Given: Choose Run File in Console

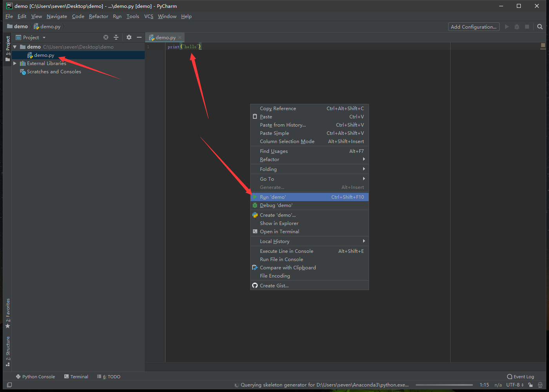Looking at the screenshot, I should click(x=309, y=260).
